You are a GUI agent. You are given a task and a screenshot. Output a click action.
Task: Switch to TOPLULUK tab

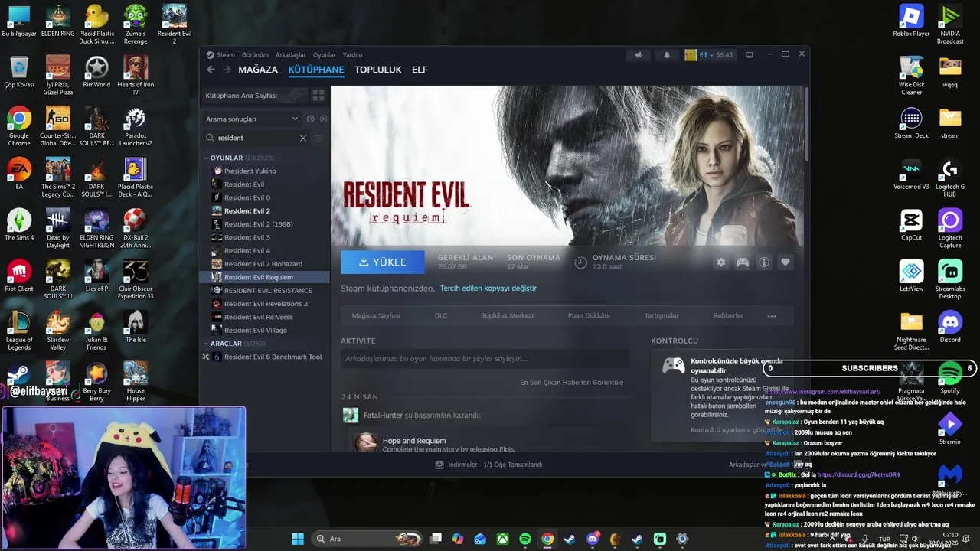(378, 70)
